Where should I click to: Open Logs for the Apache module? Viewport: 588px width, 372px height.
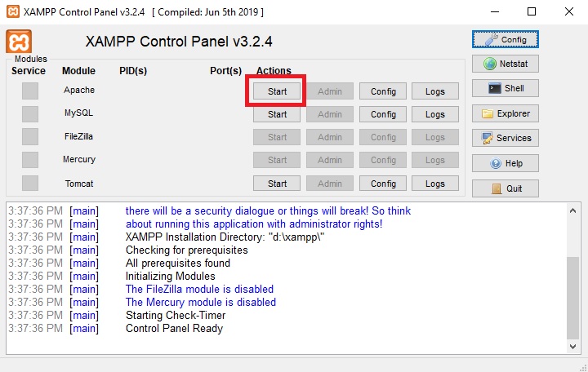point(435,91)
